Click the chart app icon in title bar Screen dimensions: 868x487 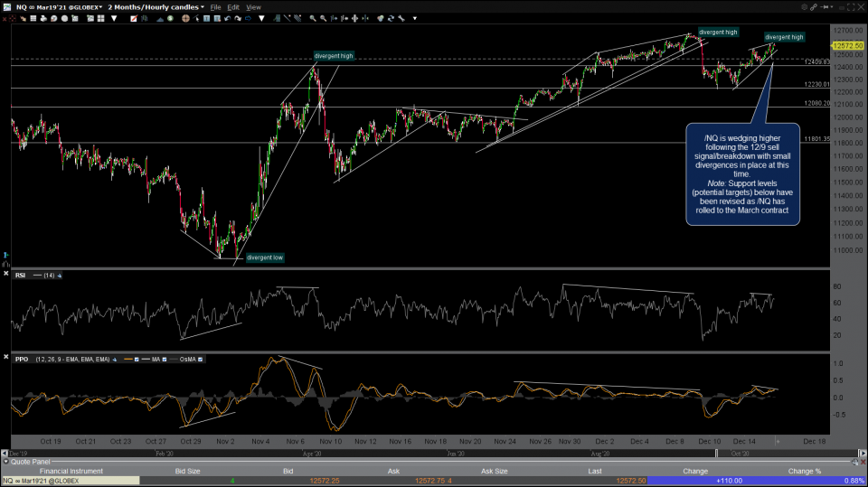(x=6, y=7)
